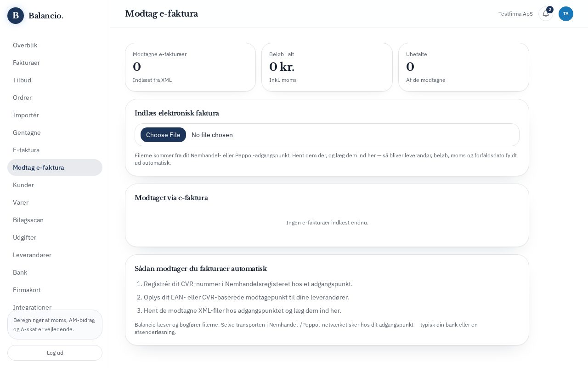The image size is (588, 368).
Task: Click the Beløb i alt stat card
Action: pos(327,67)
